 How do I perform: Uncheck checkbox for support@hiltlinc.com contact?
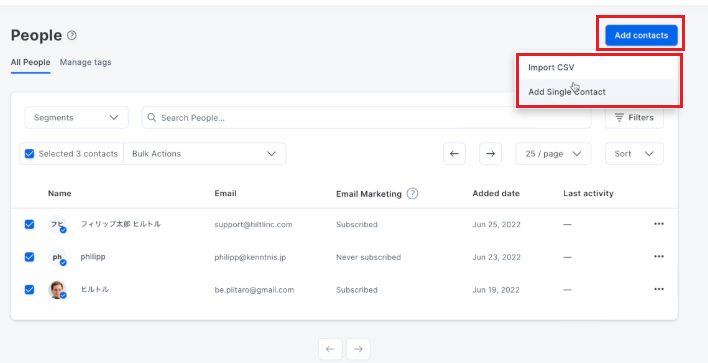[29, 224]
